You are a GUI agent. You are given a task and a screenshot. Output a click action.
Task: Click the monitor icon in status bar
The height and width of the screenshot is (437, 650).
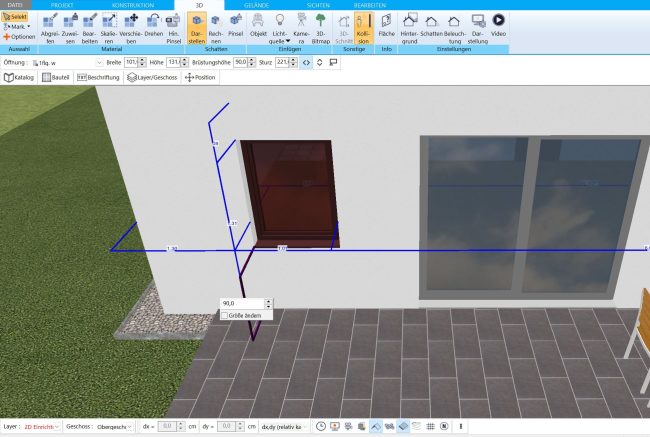[x=335, y=426]
